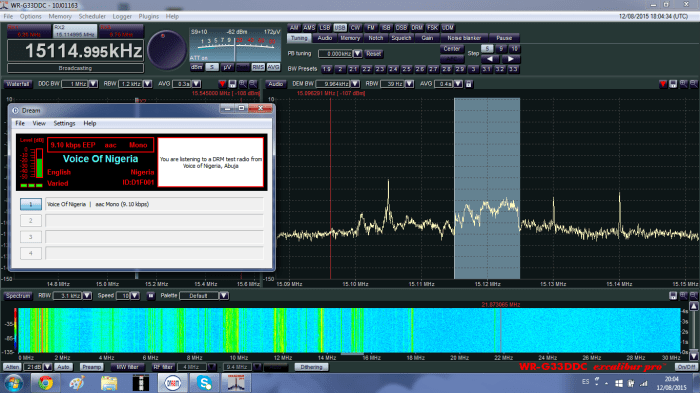
Task: Select the DSB demodulation mode
Action: click(401, 28)
